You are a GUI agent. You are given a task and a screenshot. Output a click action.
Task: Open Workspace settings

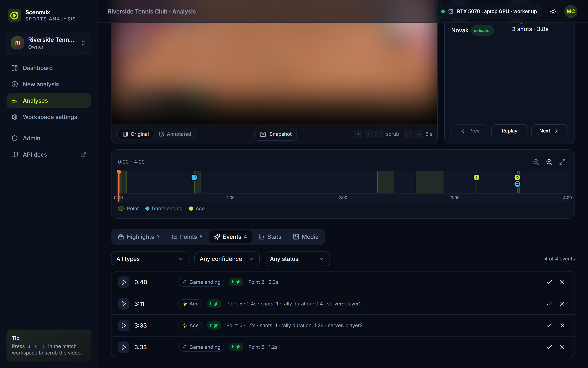coord(49,117)
